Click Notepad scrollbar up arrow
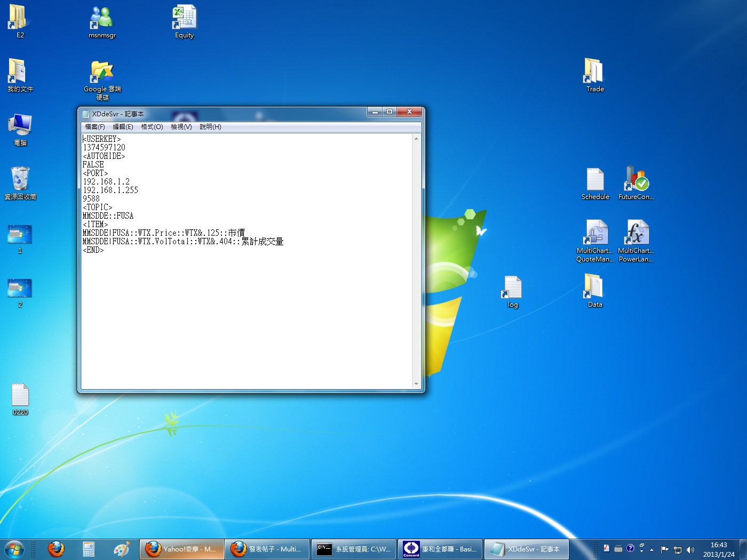747x560 pixels. 416,139
